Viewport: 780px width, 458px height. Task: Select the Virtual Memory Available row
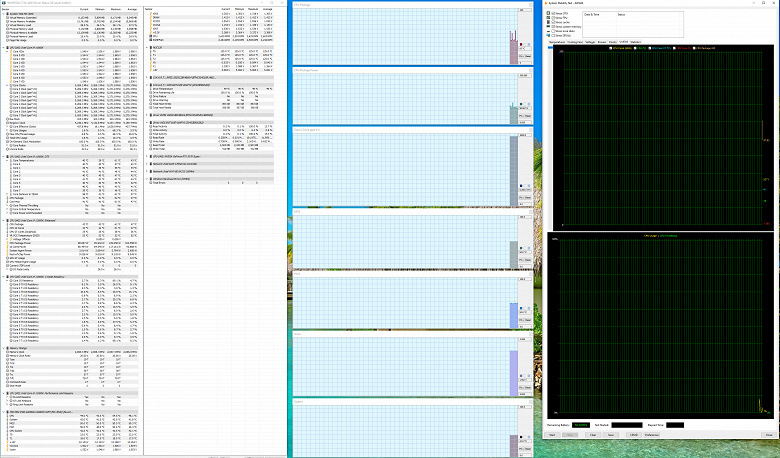pyautogui.click(x=72, y=21)
